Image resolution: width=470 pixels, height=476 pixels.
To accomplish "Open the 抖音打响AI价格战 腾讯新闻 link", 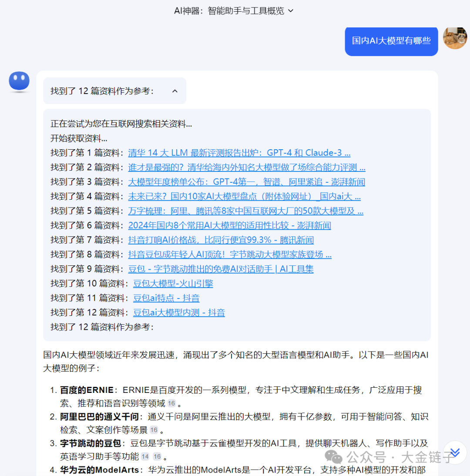I will [222, 240].
